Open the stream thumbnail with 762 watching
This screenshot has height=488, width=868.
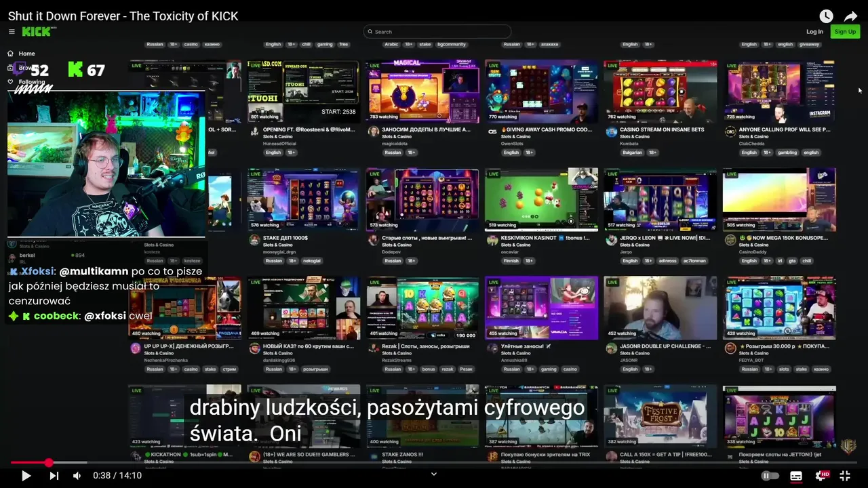tap(660, 91)
